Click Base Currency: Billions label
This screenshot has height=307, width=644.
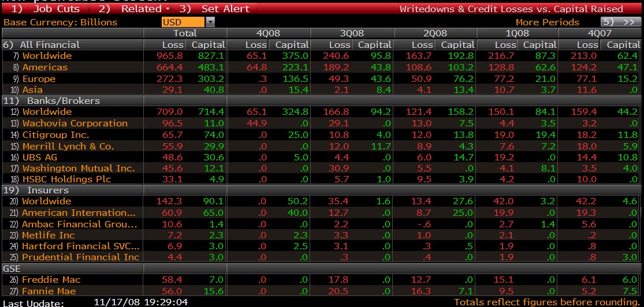click(x=61, y=22)
